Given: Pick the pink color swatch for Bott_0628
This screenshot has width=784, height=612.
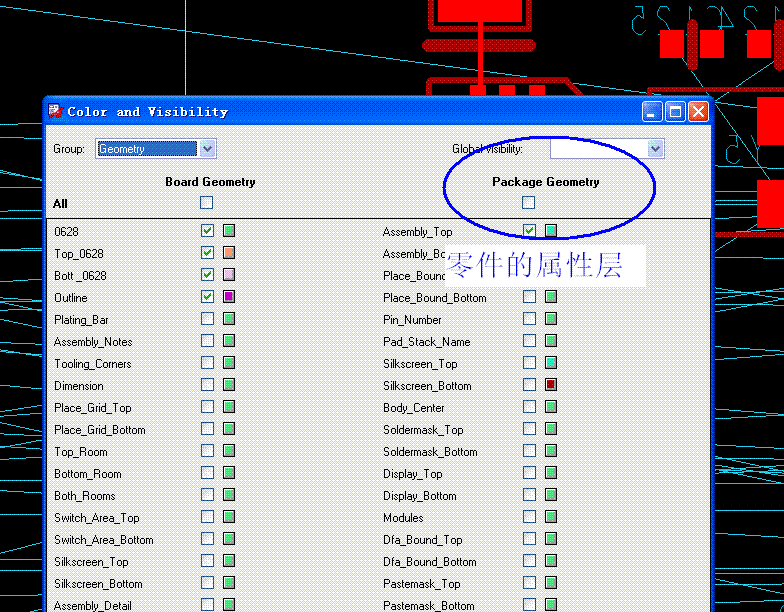Looking at the screenshot, I should [x=229, y=274].
